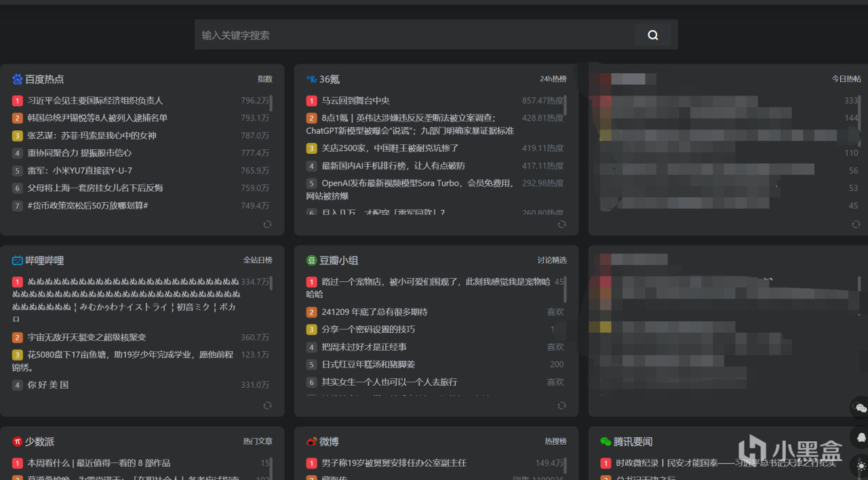
Task: Open '8点1氪｜英伟达涉嫌违反反垄断法' article
Action: pyautogui.click(x=410, y=124)
